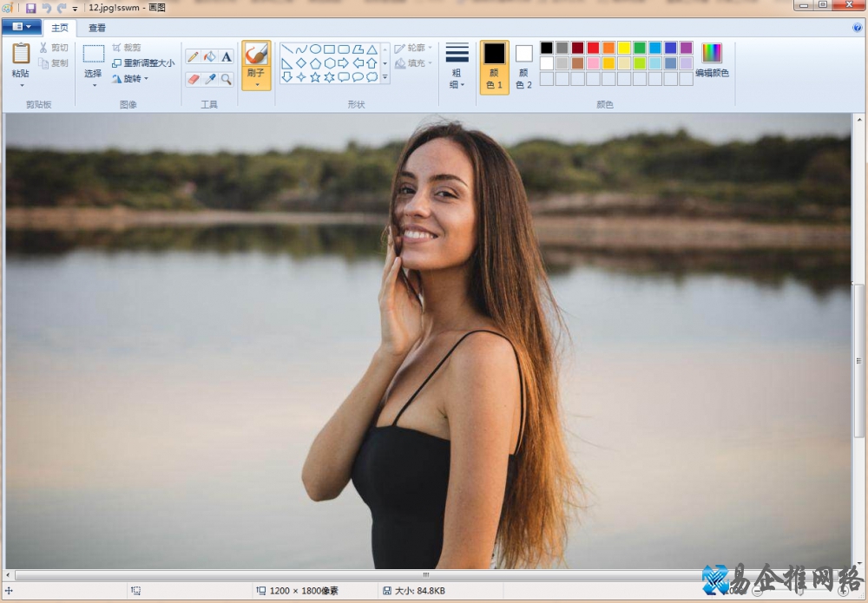868x603 pixels.
Task: Open the blue Paint file menu button
Action: pyautogui.click(x=21, y=28)
